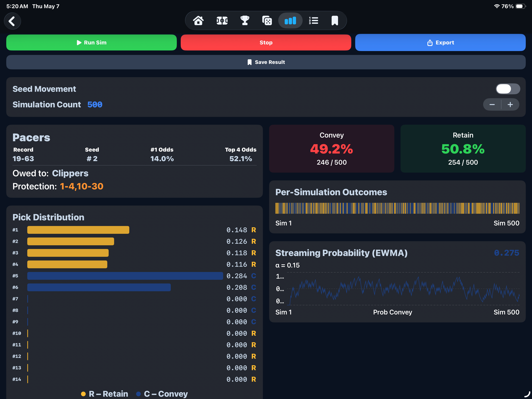This screenshot has height=399, width=532.
Task: Tap the Simulation Count value 500
Action: 95,105
